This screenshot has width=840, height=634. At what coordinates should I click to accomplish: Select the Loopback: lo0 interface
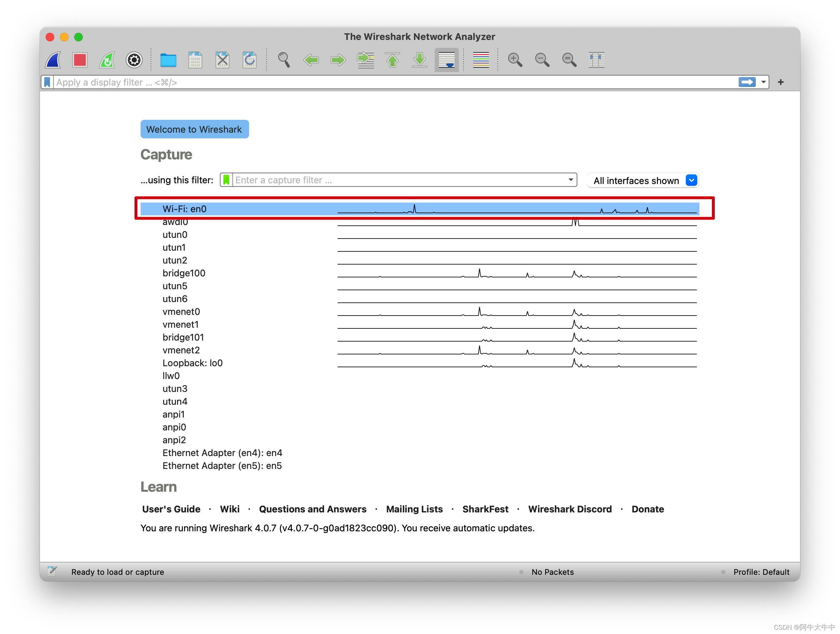coord(420,363)
